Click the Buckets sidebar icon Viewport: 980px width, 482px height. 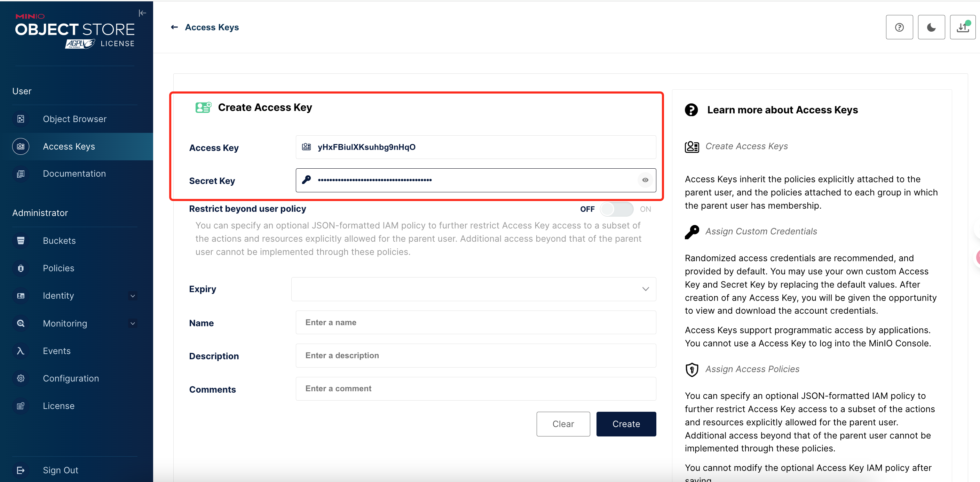21,241
